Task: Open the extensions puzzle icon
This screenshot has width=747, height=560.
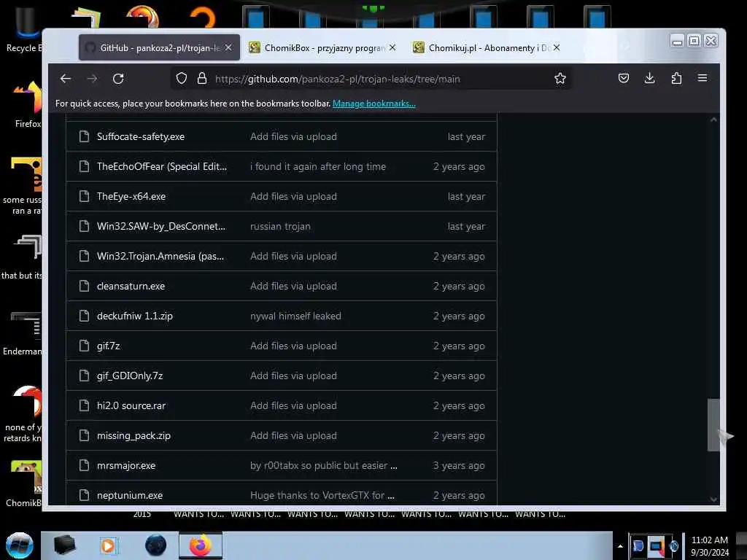Action: (676, 78)
